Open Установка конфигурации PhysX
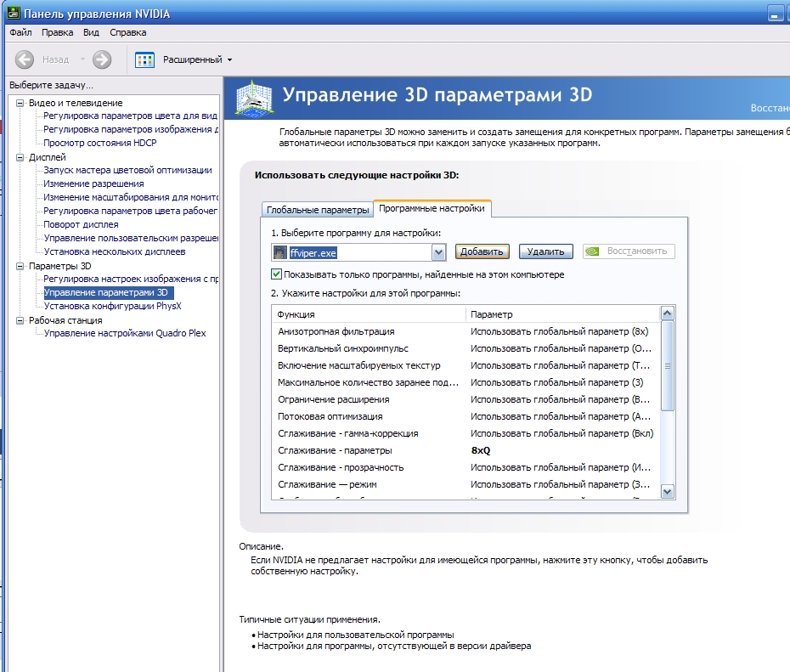This screenshot has width=790, height=672. click(x=112, y=307)
